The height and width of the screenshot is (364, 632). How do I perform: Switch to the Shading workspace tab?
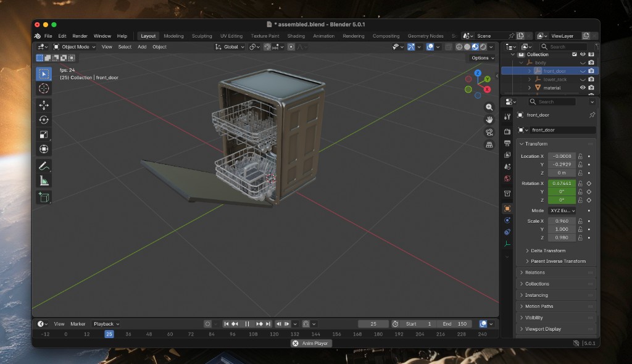point(296,36)
